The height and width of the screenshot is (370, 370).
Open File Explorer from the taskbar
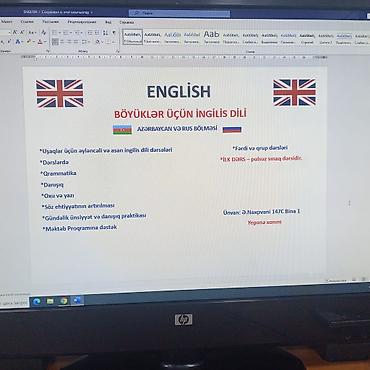tap(50, 301)
